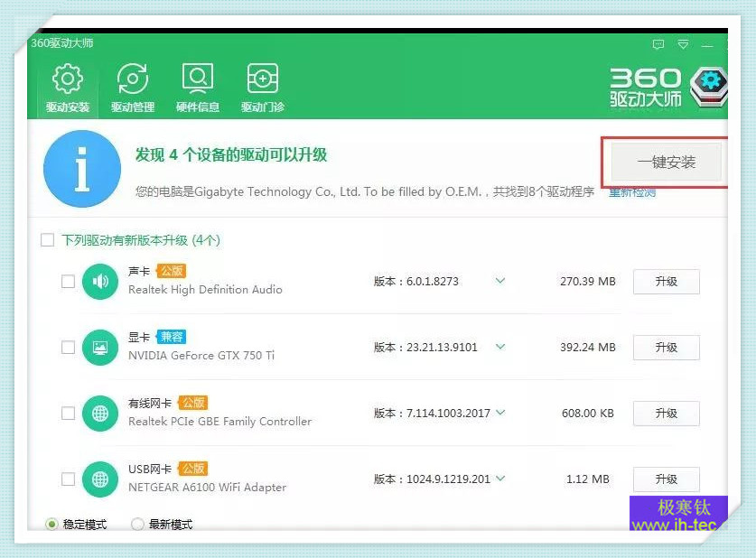The width and height of the screenshot is (756, 558).
Task: Expand version dropdown for 23.21.13.9101
Action: (x=500, y=347)
